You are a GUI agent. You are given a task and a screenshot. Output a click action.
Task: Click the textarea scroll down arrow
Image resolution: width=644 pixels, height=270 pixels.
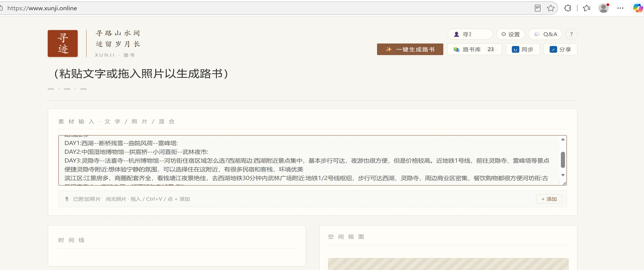[563, 175]
